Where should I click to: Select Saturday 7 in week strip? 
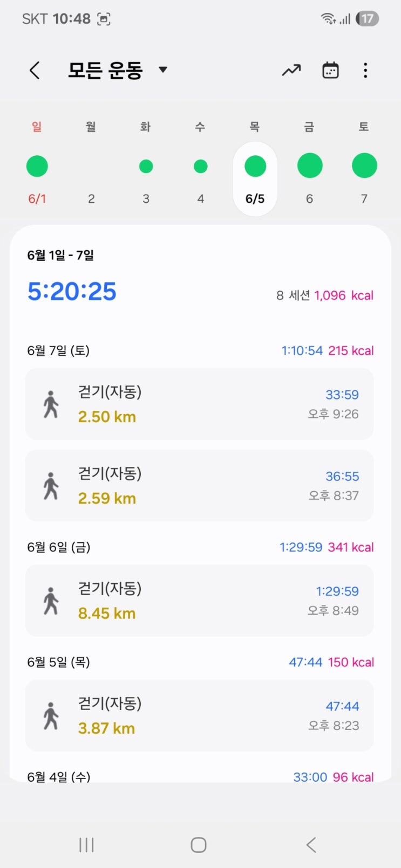[x=364, y=166]
